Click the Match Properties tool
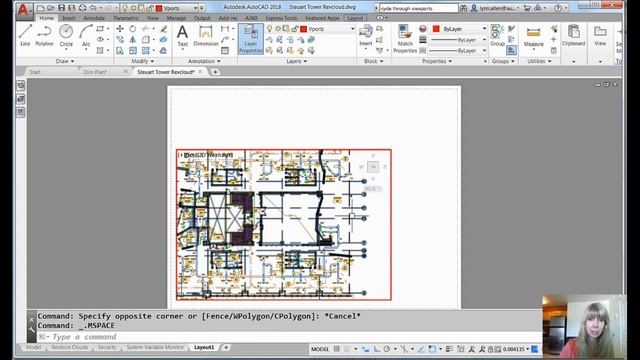640x360 pixels. [405, 39]
